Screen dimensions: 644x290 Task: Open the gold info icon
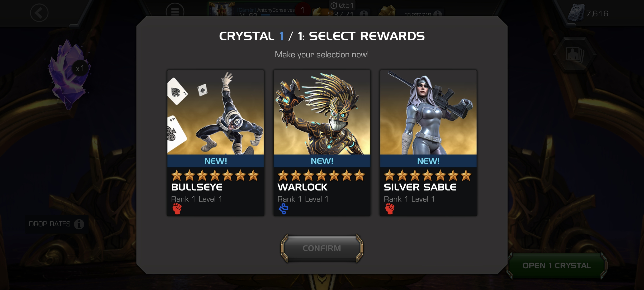(x=437, y=14)
